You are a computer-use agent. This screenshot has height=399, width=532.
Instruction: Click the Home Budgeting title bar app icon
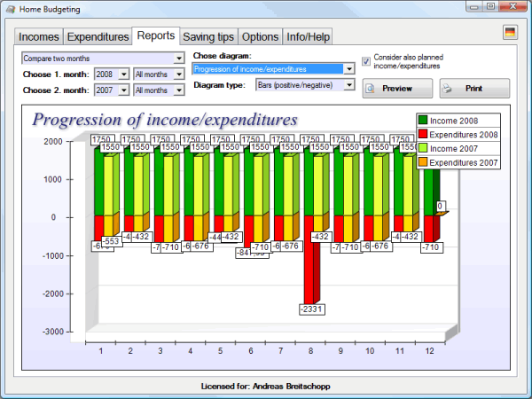pyautogui.click(x=11, y=9)
